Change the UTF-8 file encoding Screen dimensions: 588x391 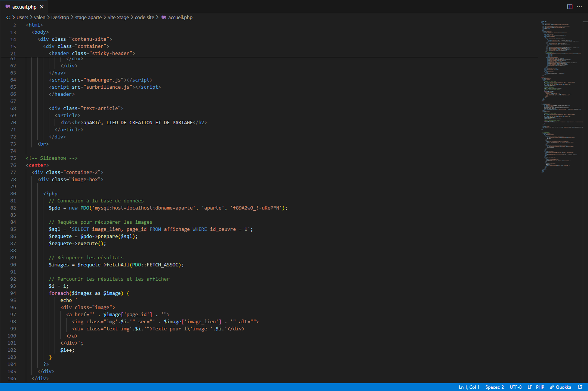(x=515, y=387)
